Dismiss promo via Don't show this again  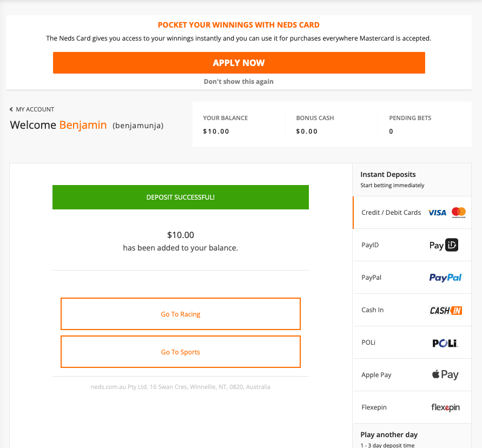coord(239,82)
